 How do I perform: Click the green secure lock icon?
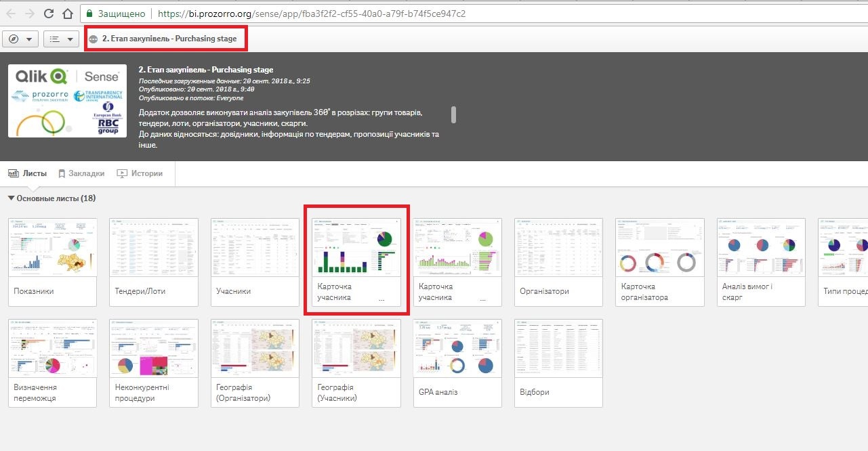[x=89, y=14]
